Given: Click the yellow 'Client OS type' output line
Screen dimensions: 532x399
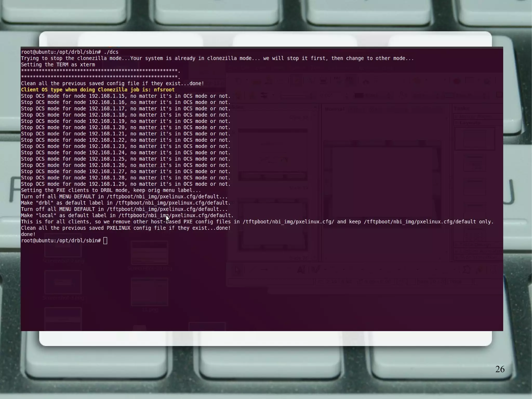Looking at the screenshot, I should click(x=98, y=90).
